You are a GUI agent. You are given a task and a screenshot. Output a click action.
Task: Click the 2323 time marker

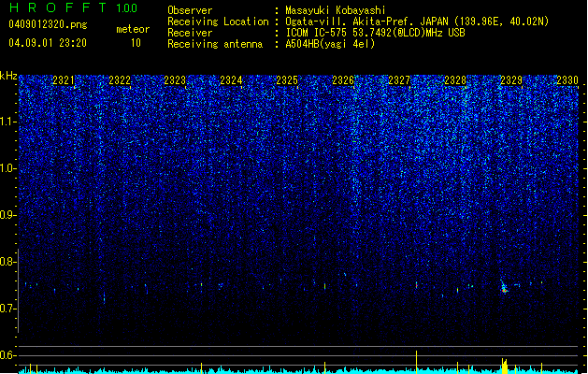[175, 80]
